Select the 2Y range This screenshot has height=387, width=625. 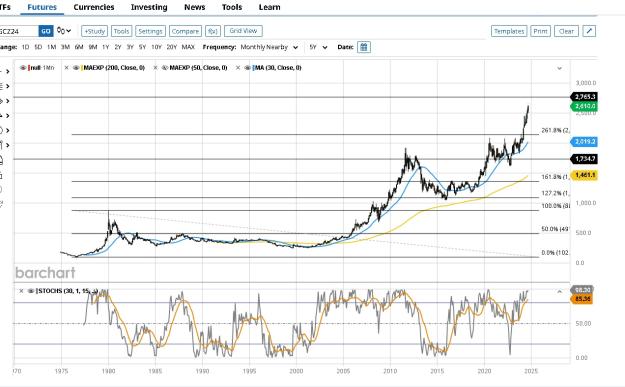point(118,47)
